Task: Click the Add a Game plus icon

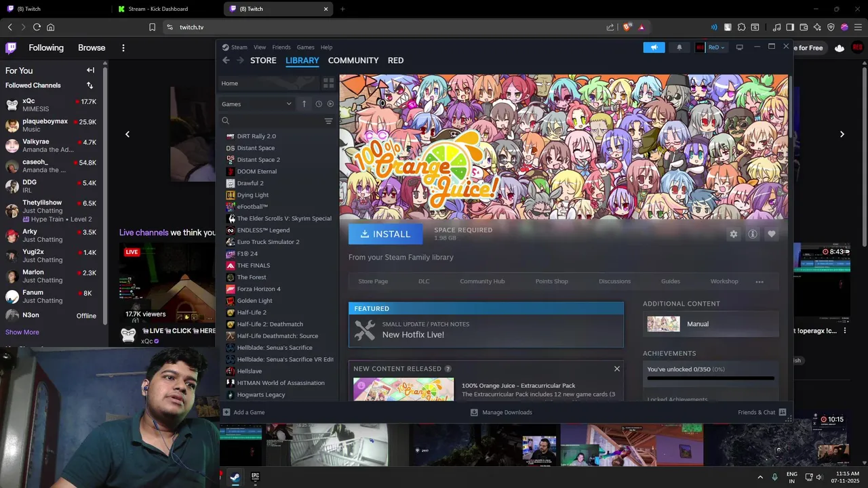Action: 226,412
